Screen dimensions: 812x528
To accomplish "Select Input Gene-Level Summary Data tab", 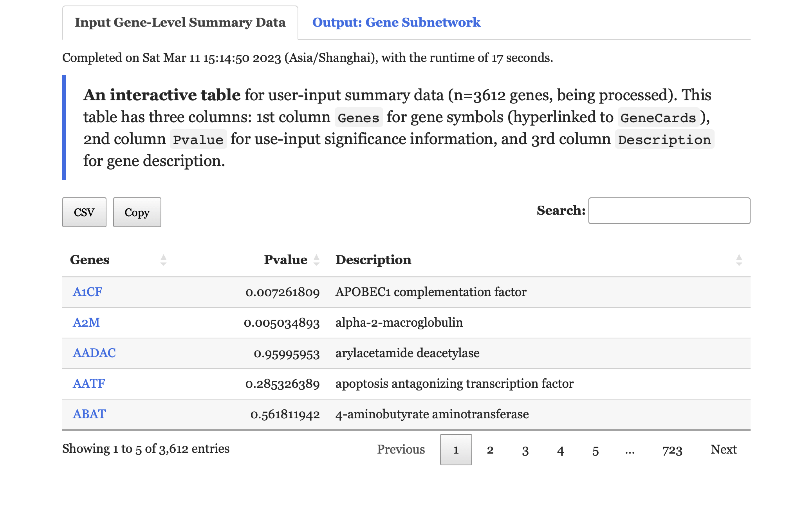I will pos(180,22).
